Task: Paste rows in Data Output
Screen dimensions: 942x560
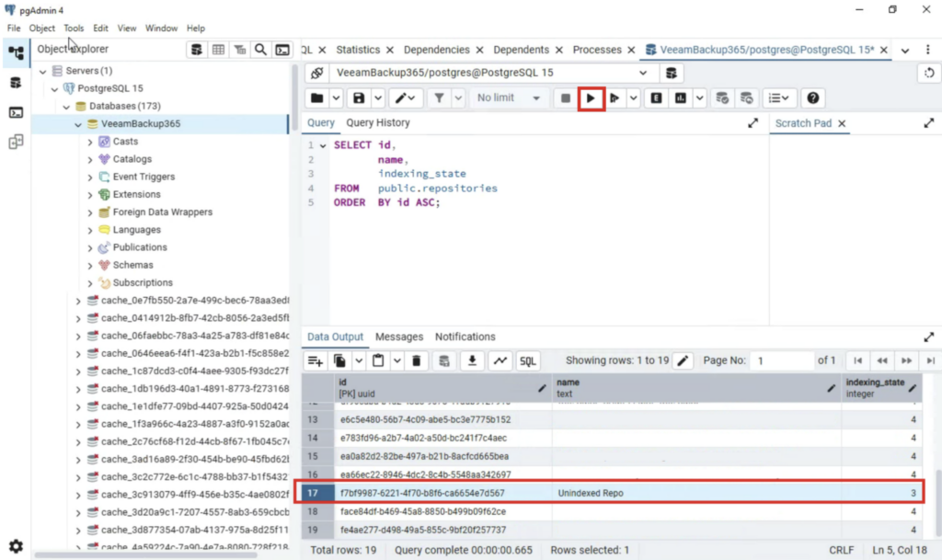Action: point(378,360)
